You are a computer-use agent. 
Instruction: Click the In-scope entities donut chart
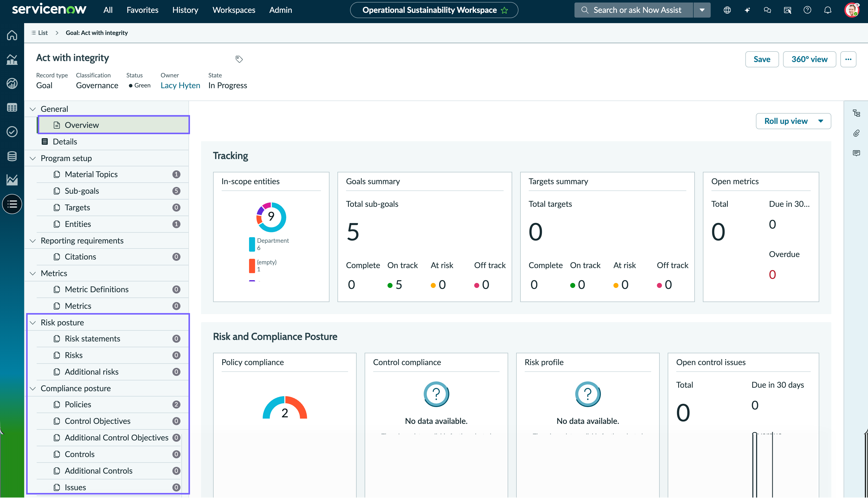[x=271, y=217]
